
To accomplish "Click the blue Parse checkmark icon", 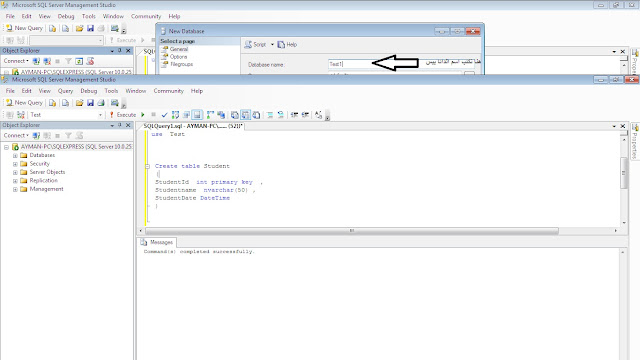I will pyautogui.click(x=164, y=115).
